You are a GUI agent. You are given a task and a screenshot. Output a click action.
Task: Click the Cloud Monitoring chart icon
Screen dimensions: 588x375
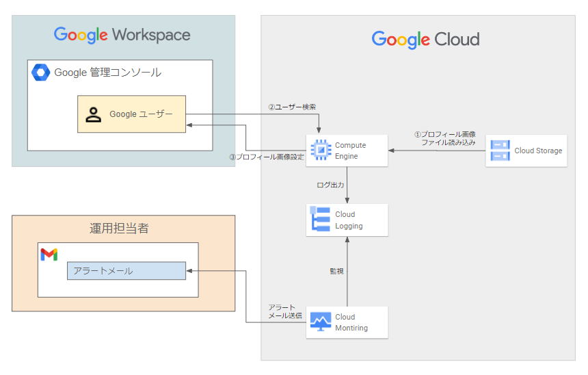[x=321, y=322]
